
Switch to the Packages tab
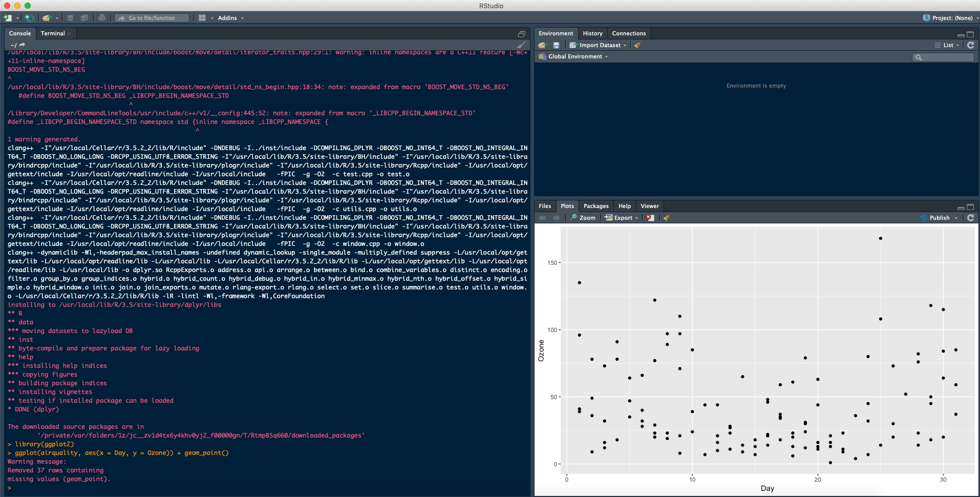596,206
